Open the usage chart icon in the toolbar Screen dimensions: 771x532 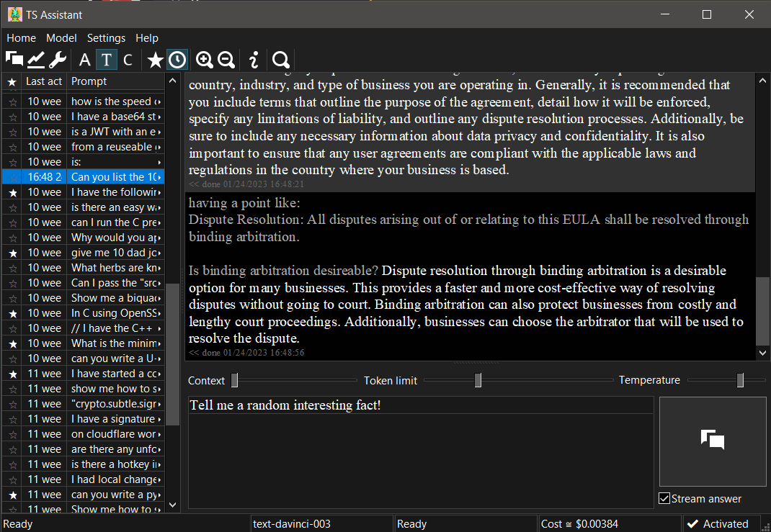pyautogui.click(x=36, y=60)
